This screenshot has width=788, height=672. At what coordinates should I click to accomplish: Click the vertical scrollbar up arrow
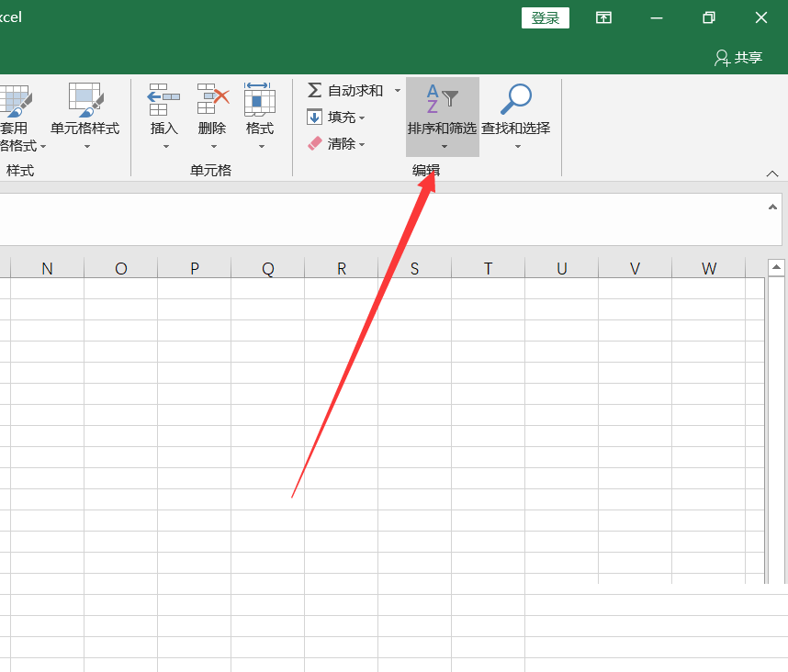click(x=776, y=267)
